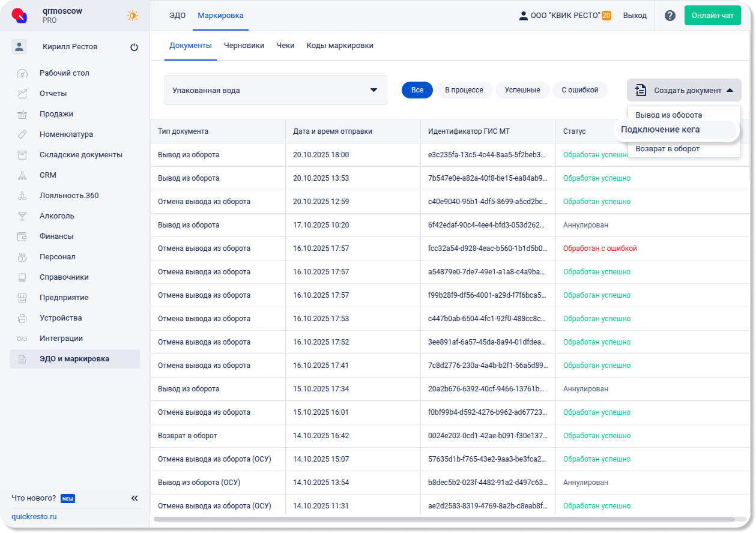Image resolution: width=756 pixels, height=533 pixels.
Task: Click the Рабочий стол gauge icon
Action: point(22,73)
